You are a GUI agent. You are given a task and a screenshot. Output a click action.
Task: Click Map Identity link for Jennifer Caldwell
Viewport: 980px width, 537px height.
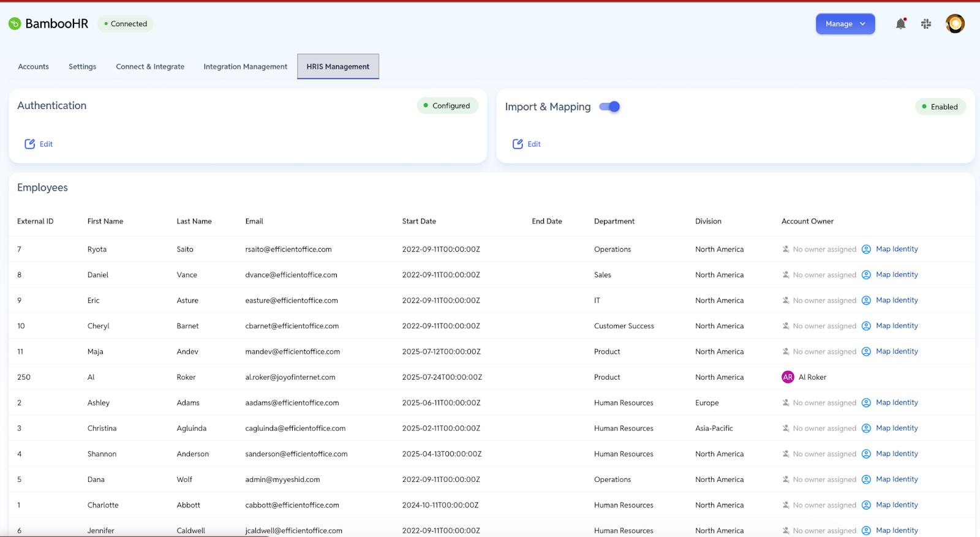click(897, 530)
